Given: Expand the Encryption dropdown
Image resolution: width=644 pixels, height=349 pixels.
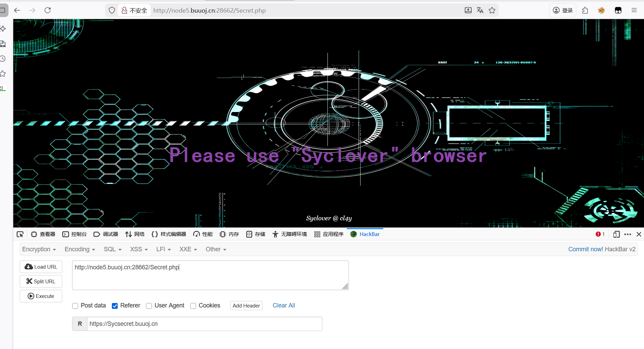Looking at the screenshot, I should (39, 249).
